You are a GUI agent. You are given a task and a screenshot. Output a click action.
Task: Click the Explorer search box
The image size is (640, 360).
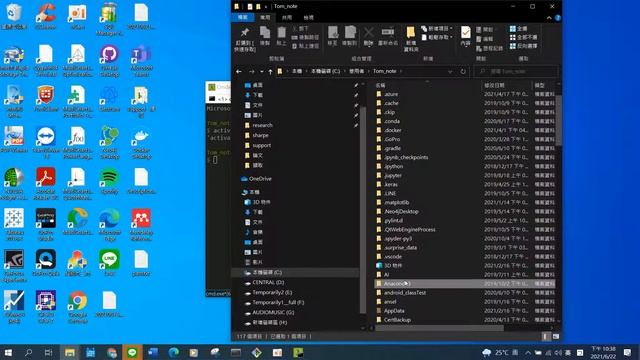(x=516, y=71)
